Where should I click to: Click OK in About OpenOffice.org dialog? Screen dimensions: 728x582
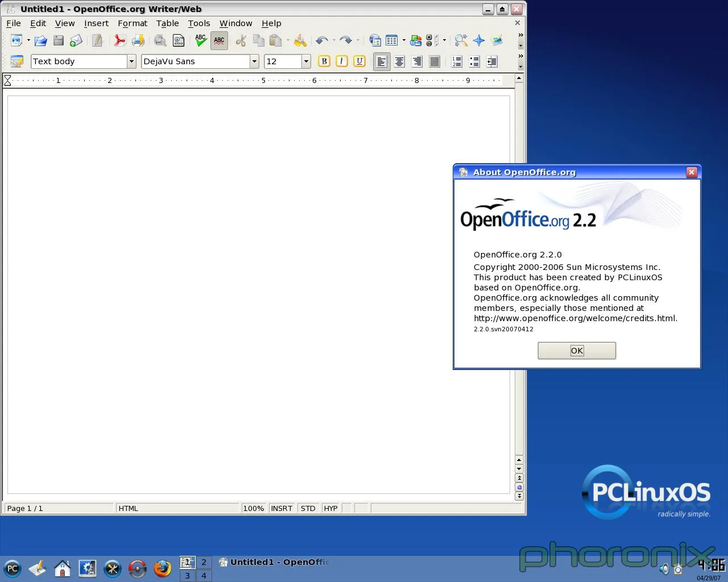point(577,351)
